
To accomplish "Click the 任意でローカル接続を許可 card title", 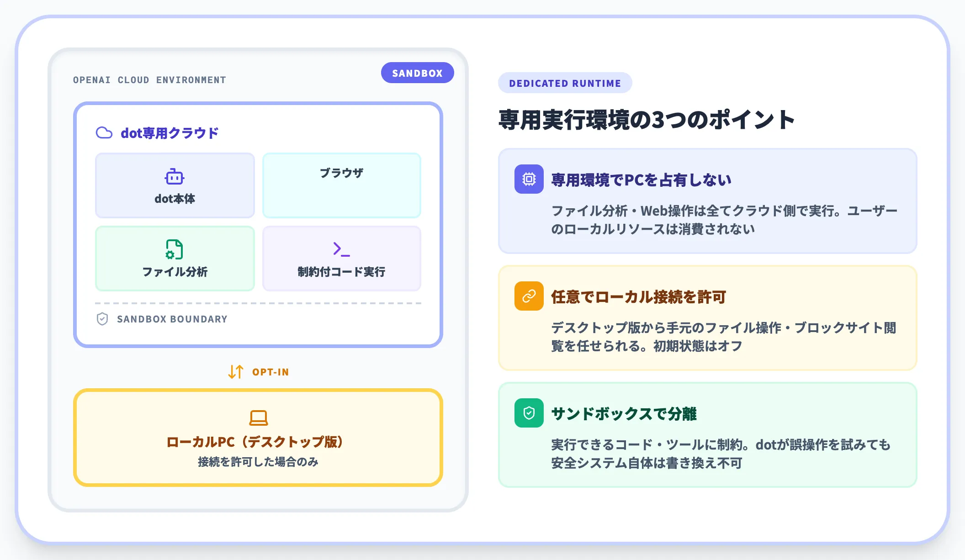I will (x=639, y=296).
